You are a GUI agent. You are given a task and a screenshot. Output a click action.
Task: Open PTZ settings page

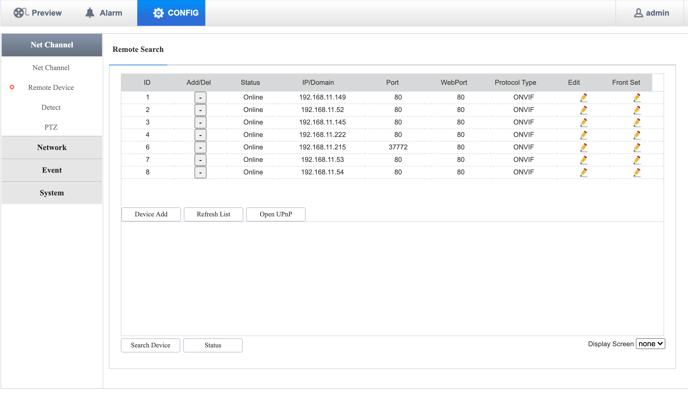pyautogui.click(x=51, y=127)
